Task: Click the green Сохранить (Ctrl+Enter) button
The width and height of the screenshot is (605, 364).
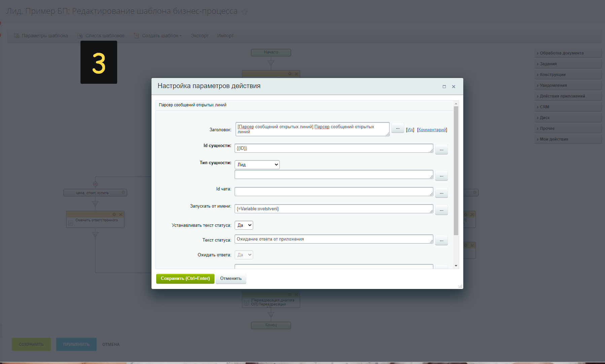Action: [185, 279]
